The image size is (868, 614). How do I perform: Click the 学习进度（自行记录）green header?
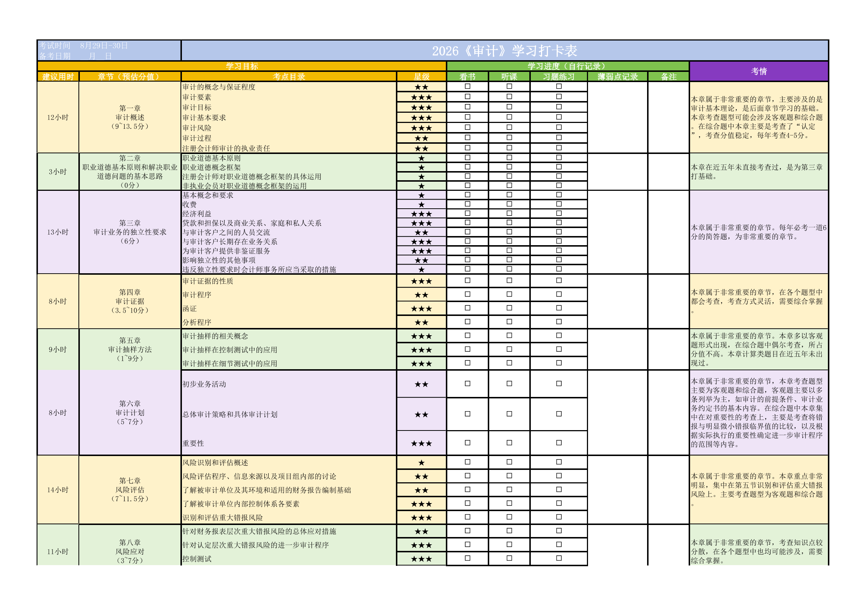click(567, 66)
